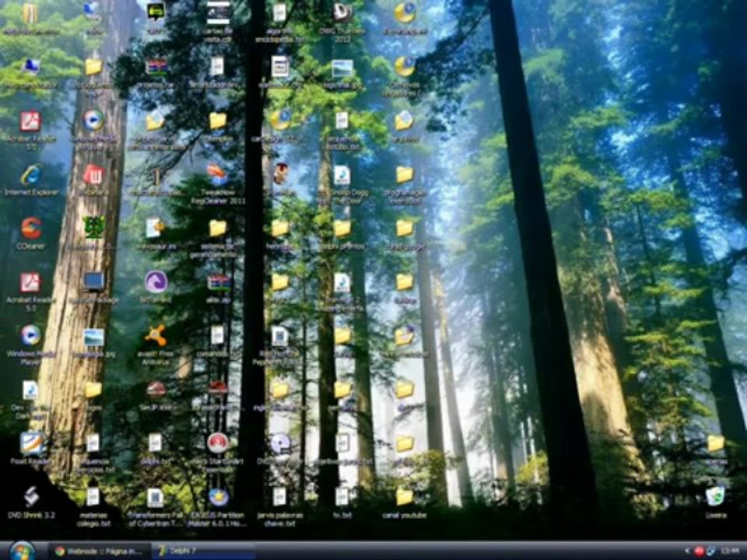Switch to the Delphi 7 taskbar button
The image size is (747, 560).
203,551
